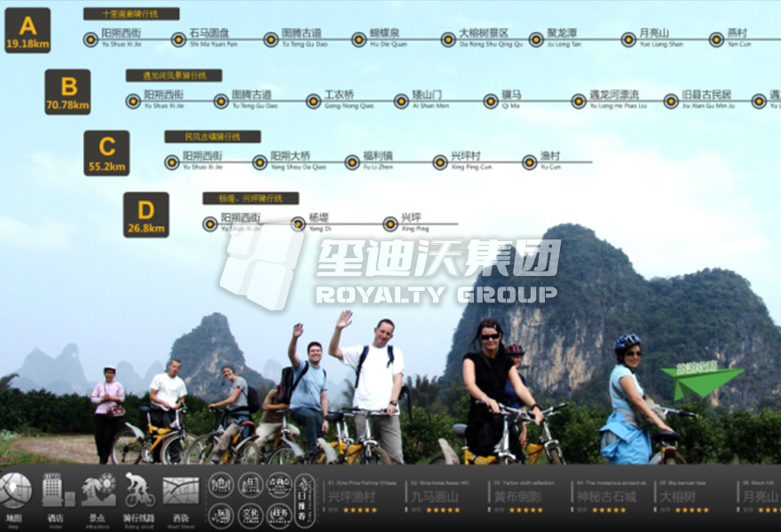
Task: Choose route C 55.2km badge
Action: click(106, 153)
